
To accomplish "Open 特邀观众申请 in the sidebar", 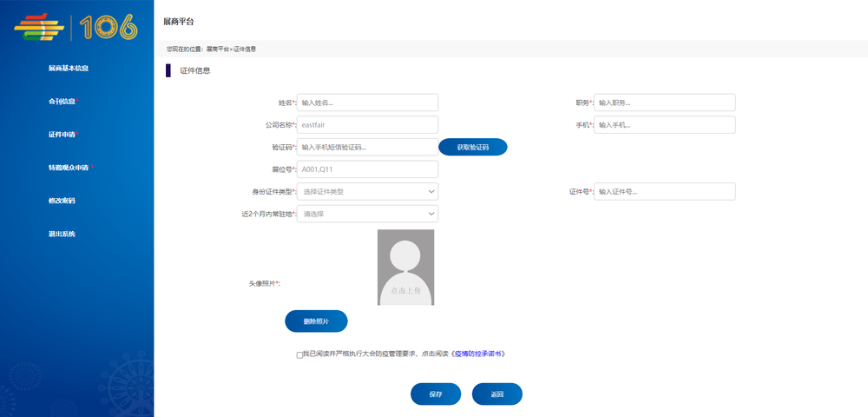I will (69, 168).
